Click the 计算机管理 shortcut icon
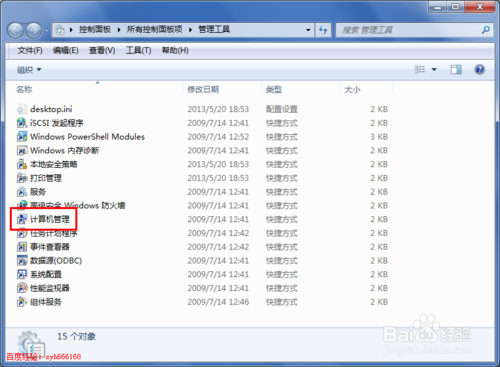The width and height of the screenshot is (500, 367). (22, 219)
